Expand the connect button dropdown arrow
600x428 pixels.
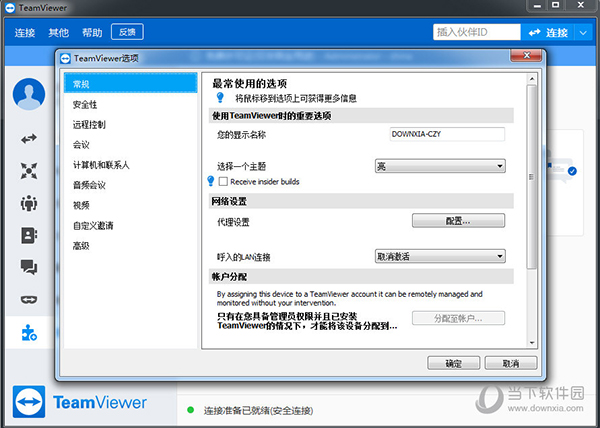click(x=583, y=33)
